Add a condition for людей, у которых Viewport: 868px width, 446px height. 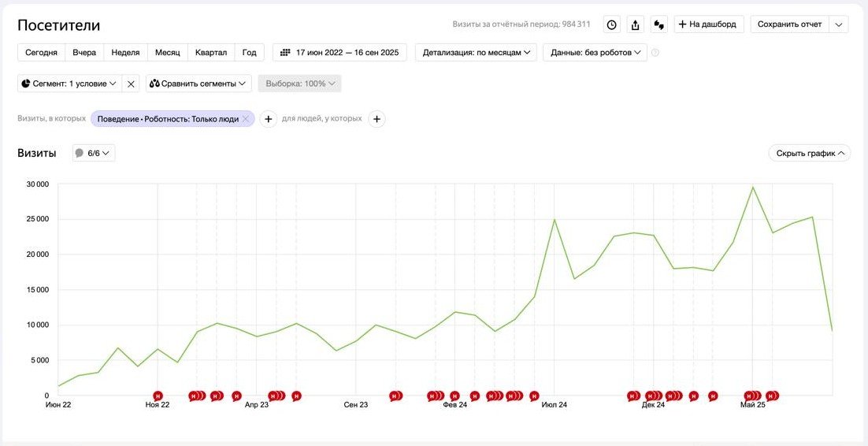pos(377,119)
